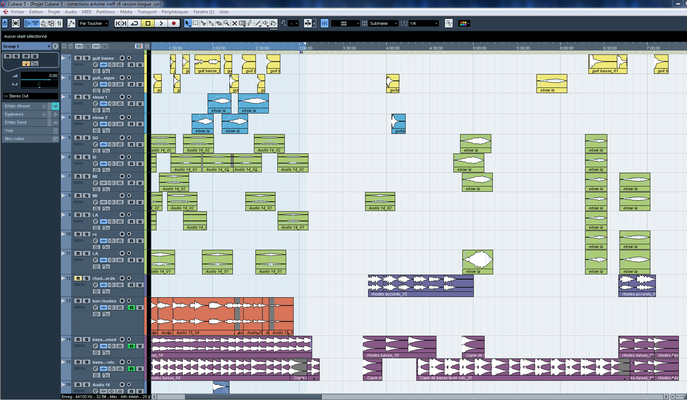The image size is (687, 400).
Task: Select the rhodes accords_10 purple audio clip
Action: pyautogui.click(x=421, y=286)
